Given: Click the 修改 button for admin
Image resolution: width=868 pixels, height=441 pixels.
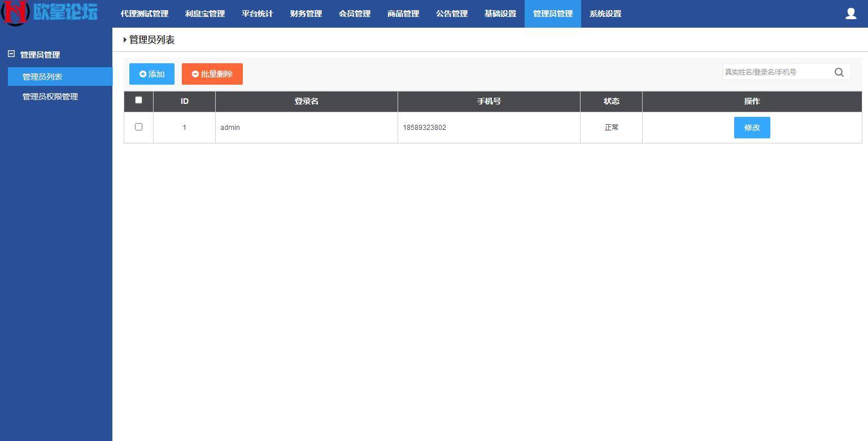Looking at the screenshot, I should [x=752, y=127].
